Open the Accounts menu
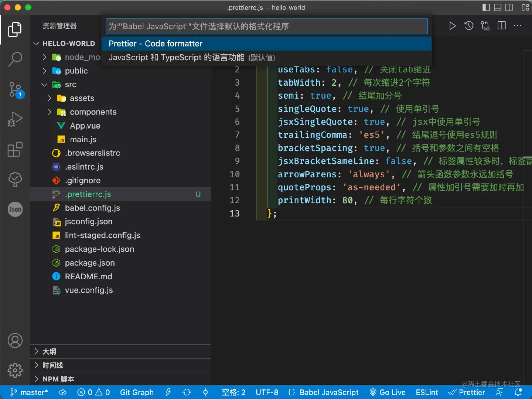The width and height of the screenshot is (532, 399). (15, 341)
